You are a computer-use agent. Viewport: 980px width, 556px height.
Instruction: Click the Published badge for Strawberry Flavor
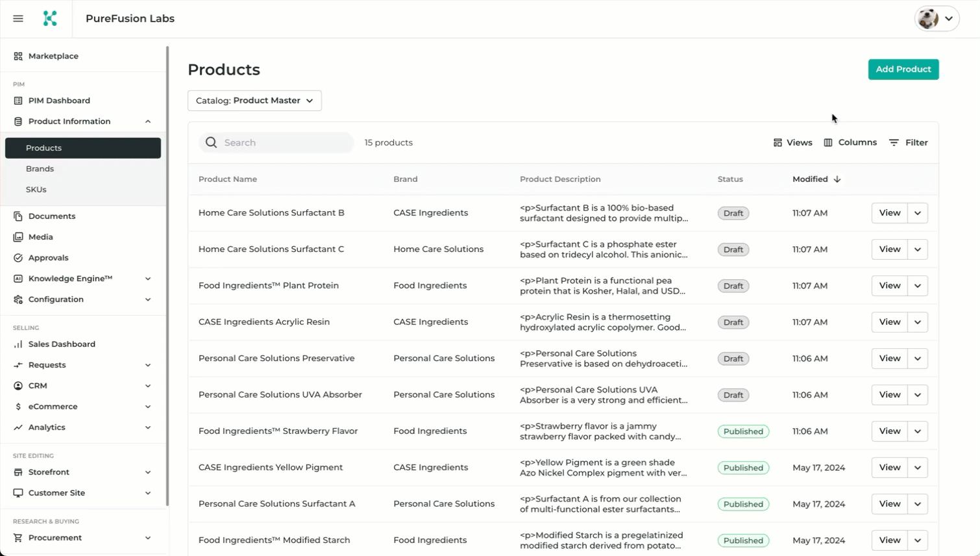tap(743, 431)
